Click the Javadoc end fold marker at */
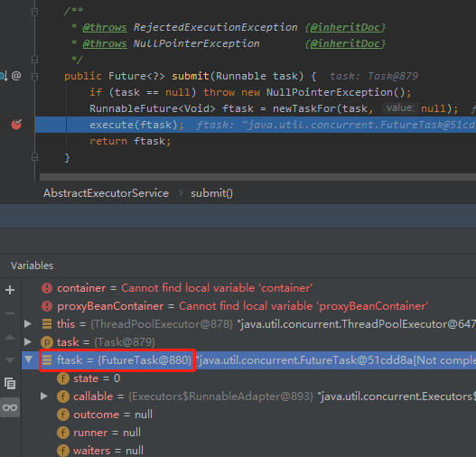476x457 pixels. coord(34,60)
